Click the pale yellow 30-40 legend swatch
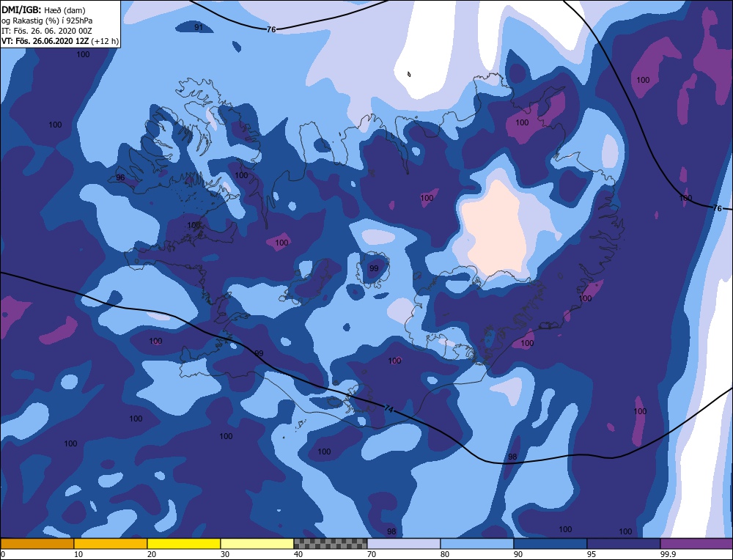The height and width of the screenshot is (560, 733). [257, 543]
